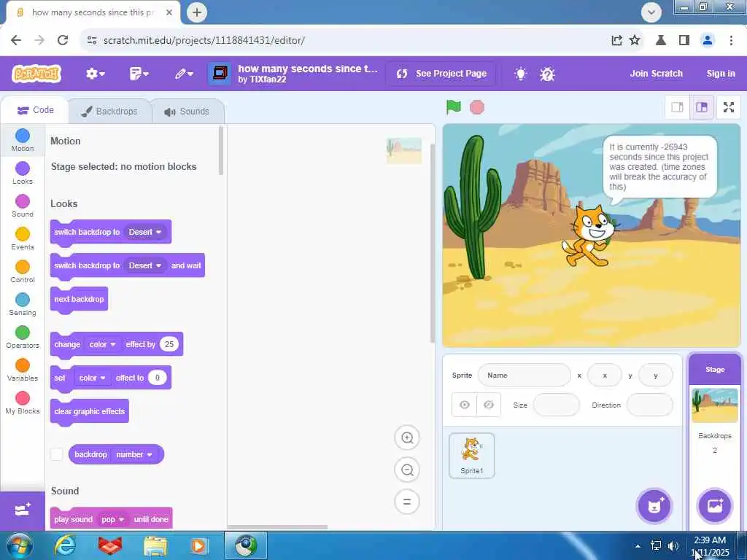Show the sprite with eye icon
The height and width of the screenshot is (560, 747).
(x=465, y=405)
